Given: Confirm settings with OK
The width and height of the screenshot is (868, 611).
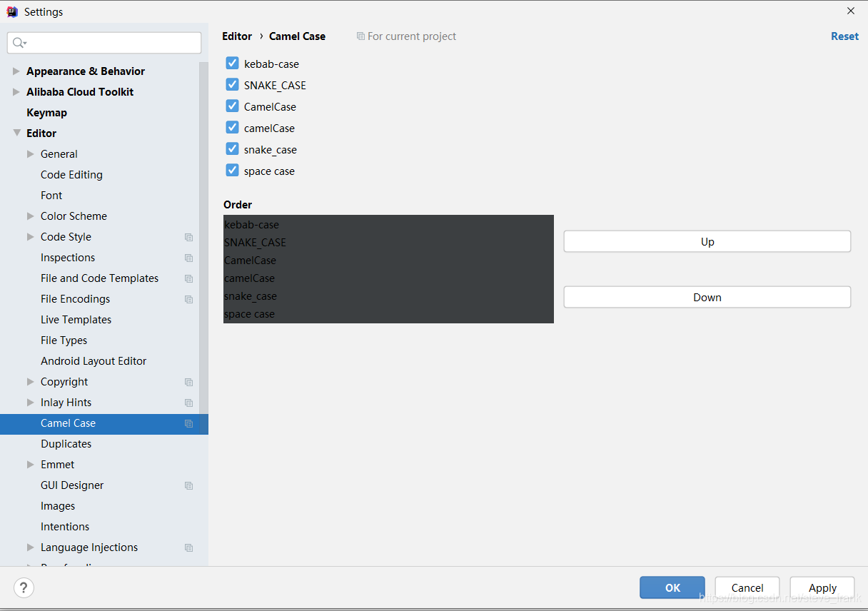Looking at the screenshot, I should 672,587.
